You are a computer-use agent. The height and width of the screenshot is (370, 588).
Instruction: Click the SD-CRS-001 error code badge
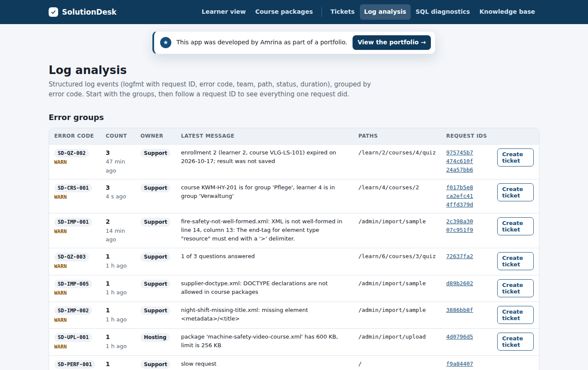click(x=73, y=188)
